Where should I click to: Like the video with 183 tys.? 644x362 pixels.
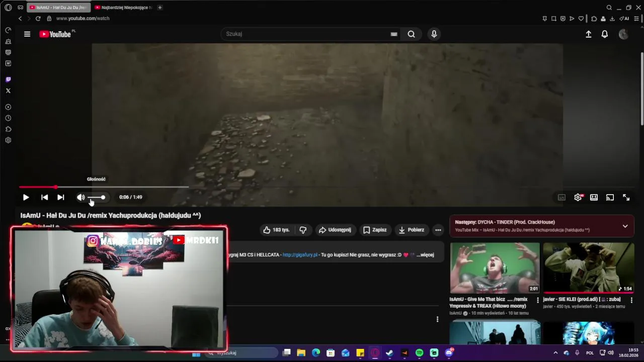pyautogui.click(x=276, y=230)
